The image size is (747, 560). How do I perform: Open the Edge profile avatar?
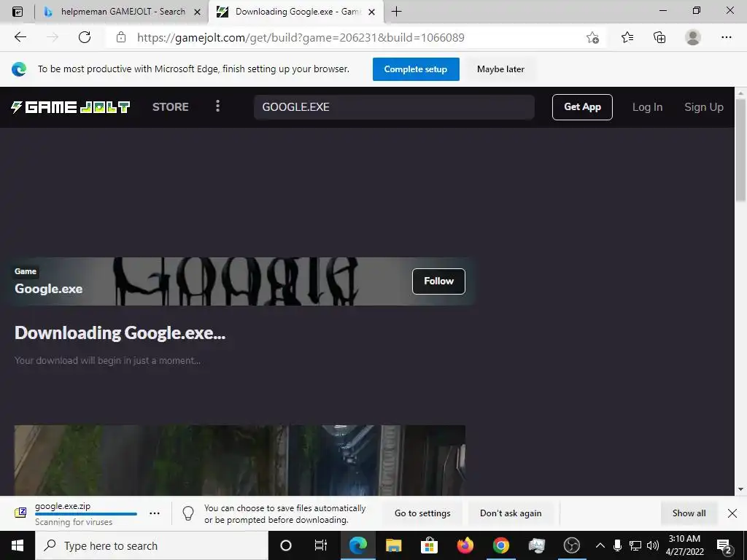click(x=693, y=37)
